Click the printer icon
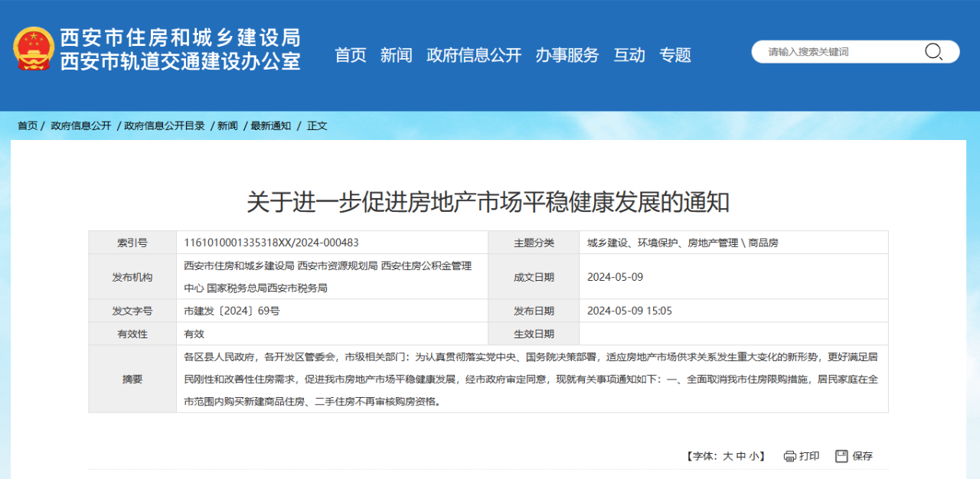 (x=789, y=456)
